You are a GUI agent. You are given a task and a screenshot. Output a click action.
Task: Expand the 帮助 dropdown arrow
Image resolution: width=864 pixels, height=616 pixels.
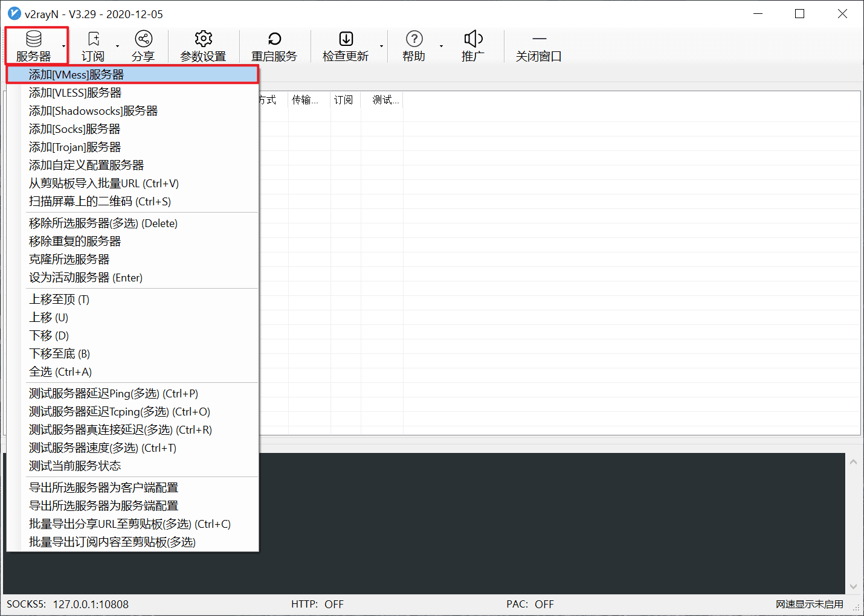point(441,46)
